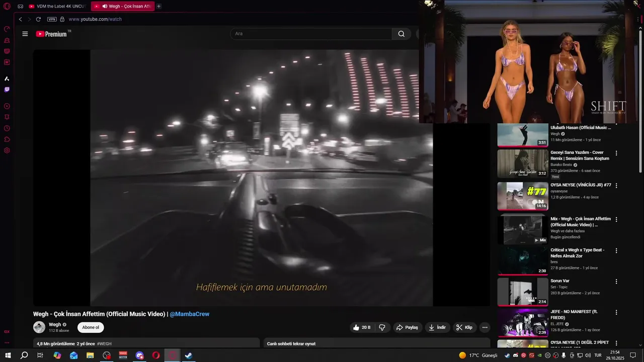Open Pinboards pin icon in sidebar
The width and height of the screenshot is (644, 362).
tap(7, 117)
